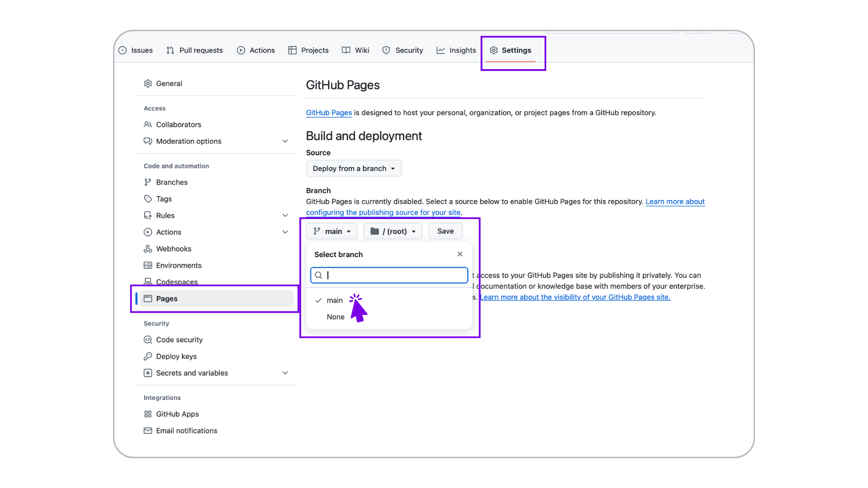Click the Settings gear icon in top nav

(x=494, y=50)
